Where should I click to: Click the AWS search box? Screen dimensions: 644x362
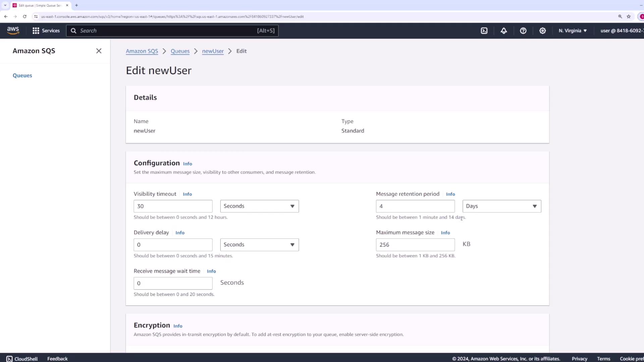pos(172,31)
